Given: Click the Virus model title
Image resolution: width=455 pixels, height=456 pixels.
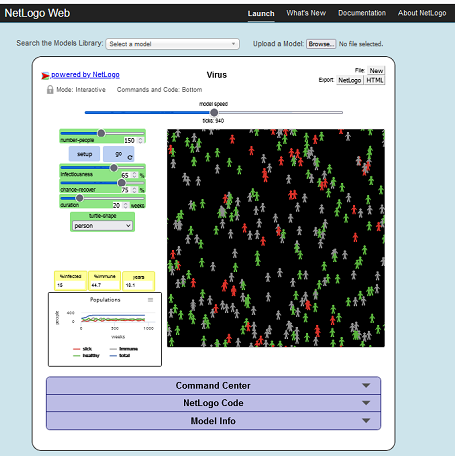Looking at the screenshot, I should point(217,75).
